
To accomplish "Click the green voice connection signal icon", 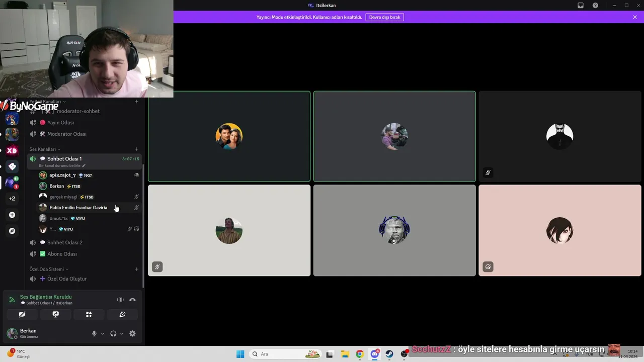I will [x=12, y=300].
